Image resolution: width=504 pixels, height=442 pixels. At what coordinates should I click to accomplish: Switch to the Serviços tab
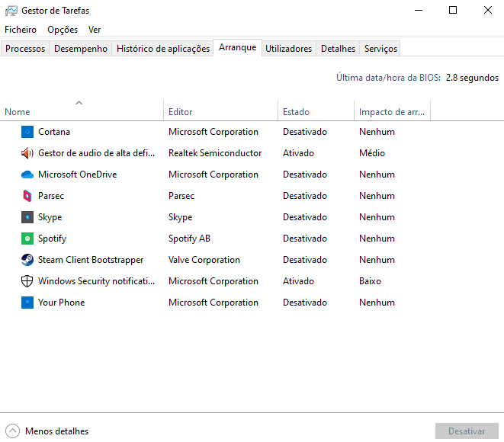click(x=380, y=49)
